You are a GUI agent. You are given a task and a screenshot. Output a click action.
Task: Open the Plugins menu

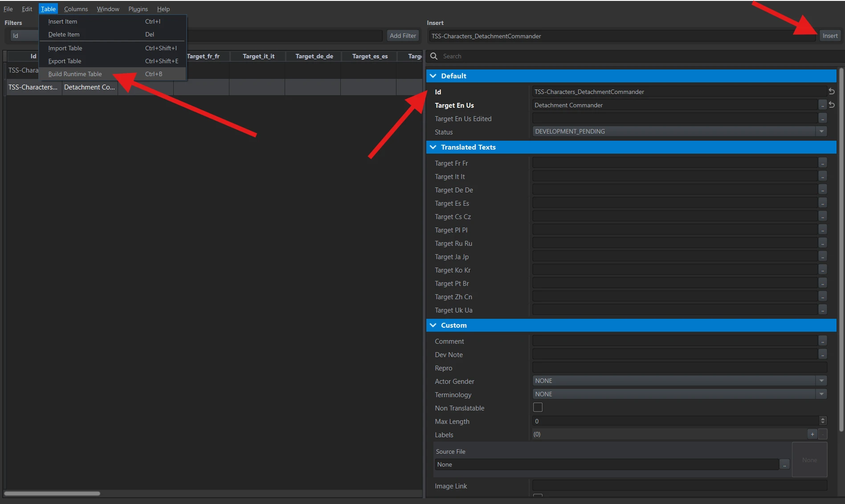click(138, 9)
